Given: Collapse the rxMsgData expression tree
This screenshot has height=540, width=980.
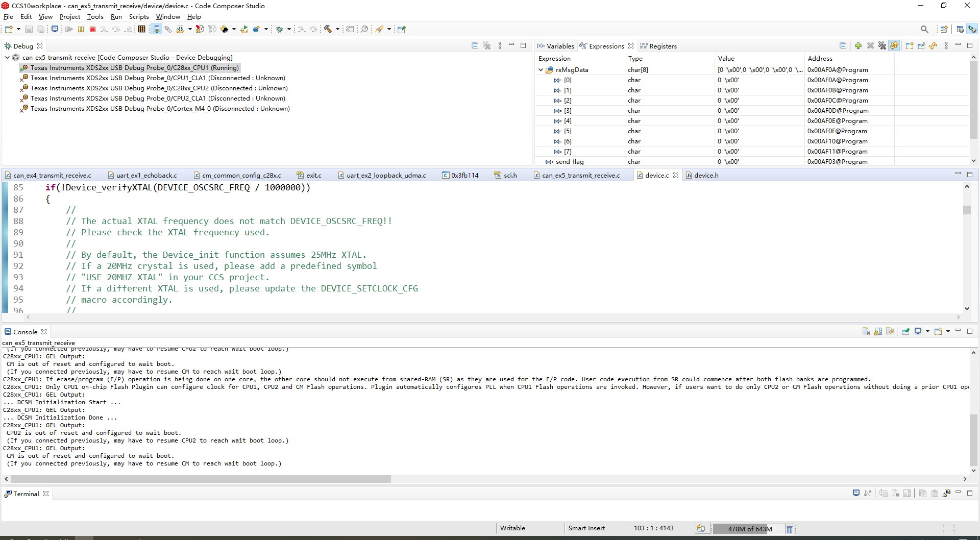Looking at the screenshot, I should (x=541, y=70).
